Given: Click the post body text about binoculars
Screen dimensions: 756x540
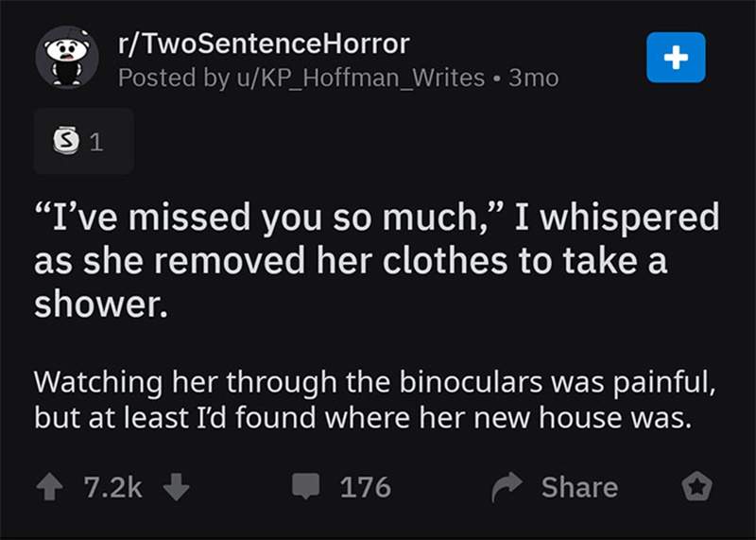Looking at the screenshot, I should click(374, 400).
